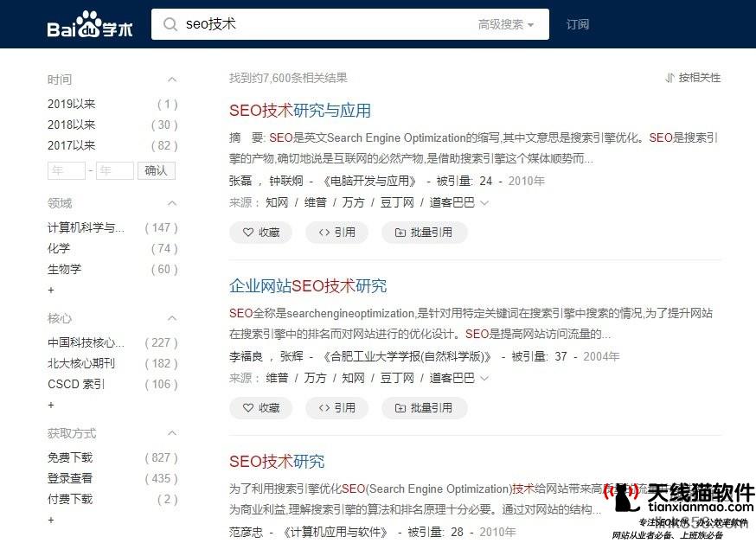Click 收藏 heart for SEO技术研究与应用
Screen dimensions: 756x543
[x=261, y=233]
